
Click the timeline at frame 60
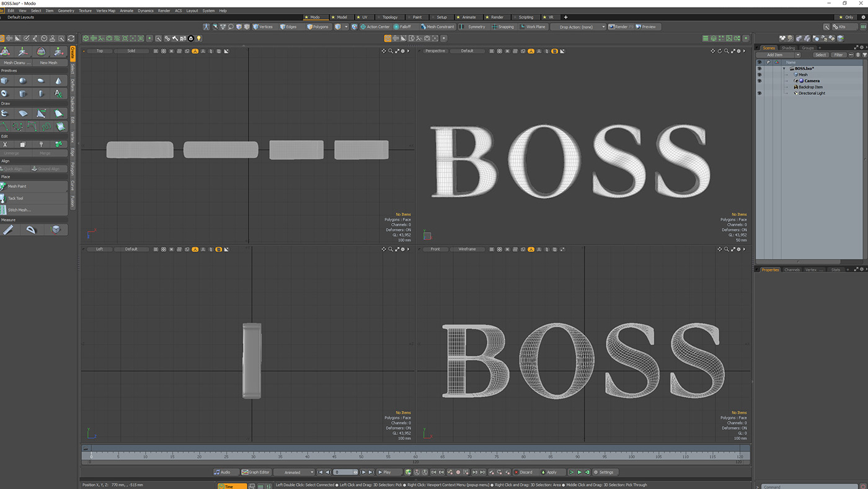416,455
